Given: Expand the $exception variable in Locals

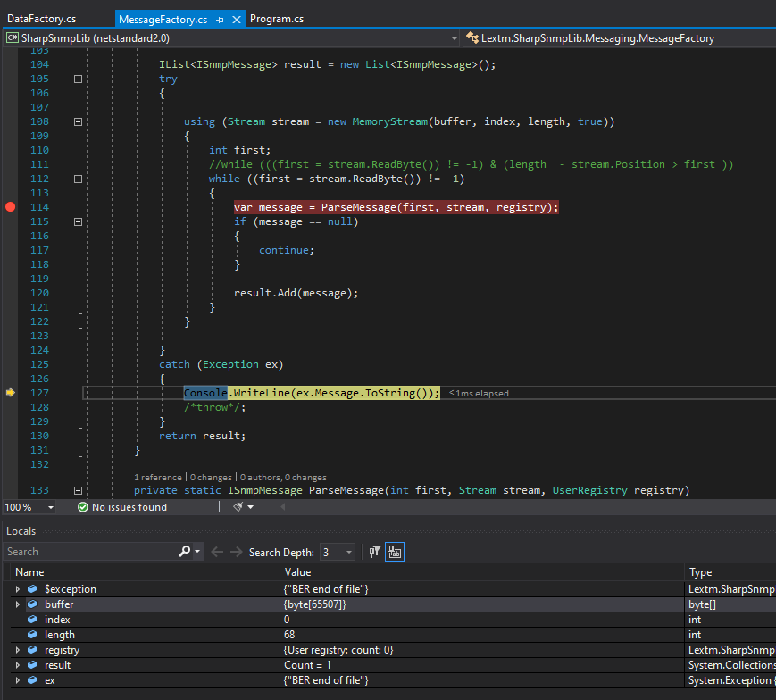Looking at the screenshot, I should coord(17,589).
